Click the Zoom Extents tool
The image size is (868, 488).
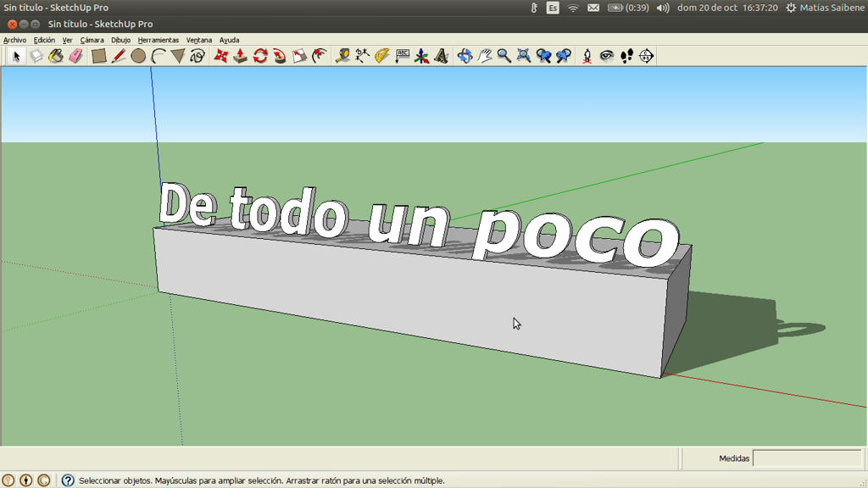click(524, 56)
